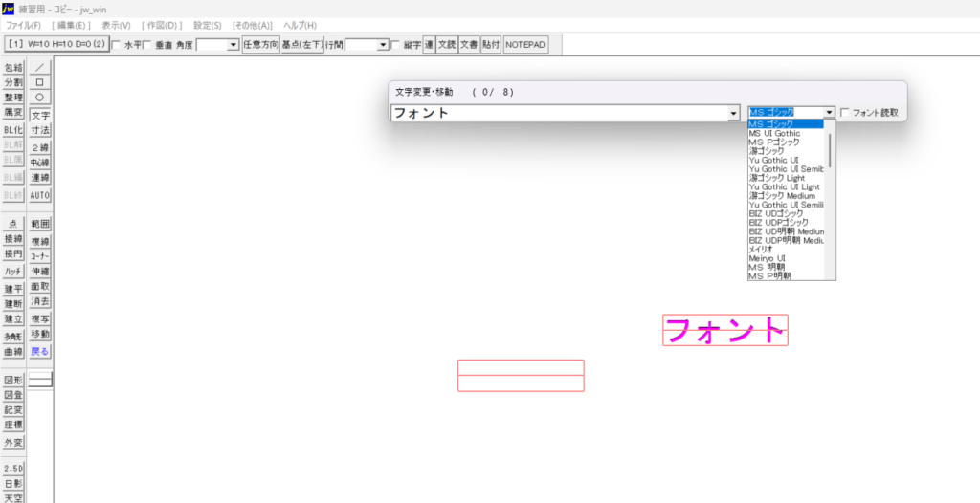Open the ファイル(F) menu
Viewport: 980px width, 503px height.
24,25
